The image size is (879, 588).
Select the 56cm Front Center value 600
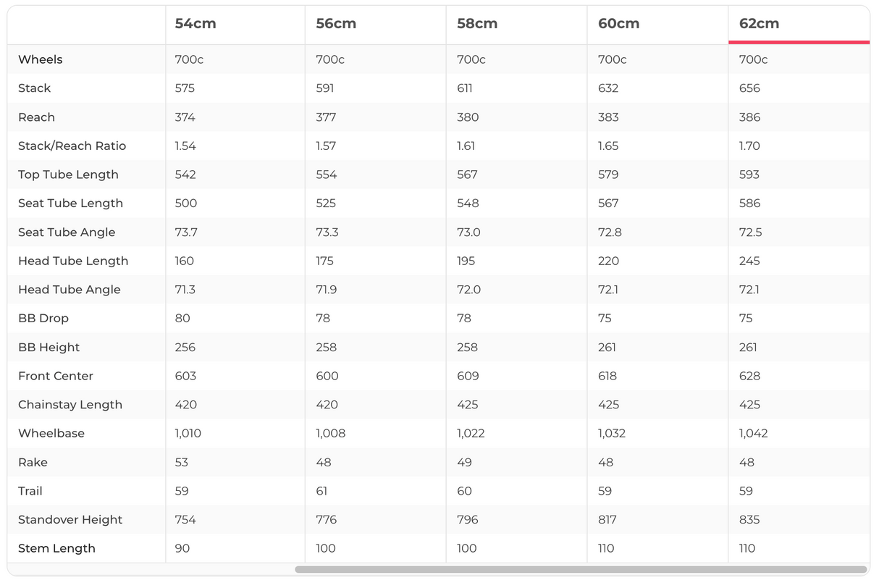tap(327, 376)
